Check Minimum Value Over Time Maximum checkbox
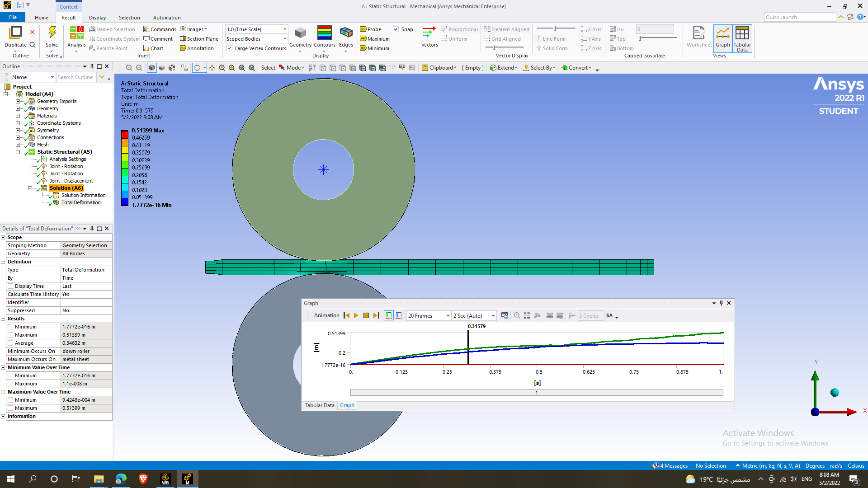The width and height of the screenshot is (868, 488). [x=10, y=384]
